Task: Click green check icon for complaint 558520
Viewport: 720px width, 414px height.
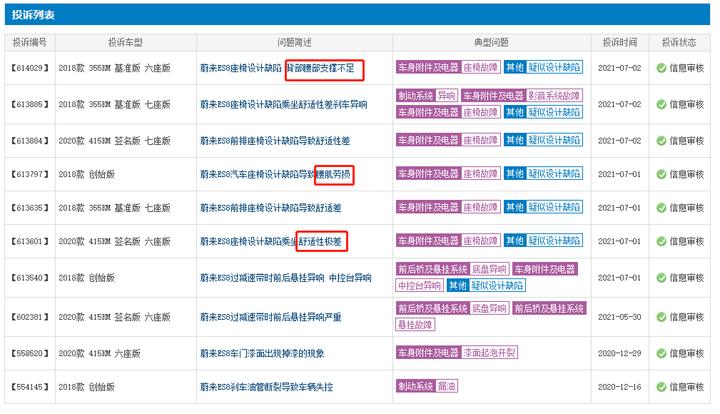Action: [x=661, y=353]
